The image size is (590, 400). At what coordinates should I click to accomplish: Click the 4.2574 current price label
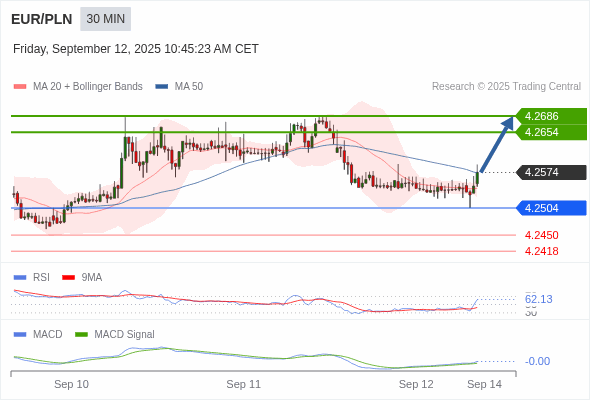tap(551, 172)
